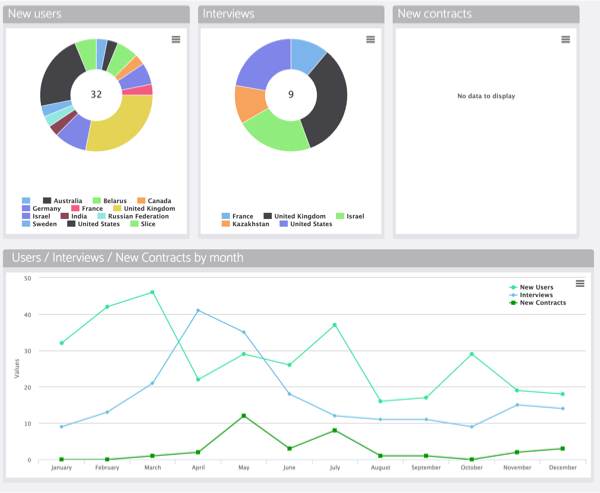Click the New Users data point for March
600x493 pixels.
point(152,292)
